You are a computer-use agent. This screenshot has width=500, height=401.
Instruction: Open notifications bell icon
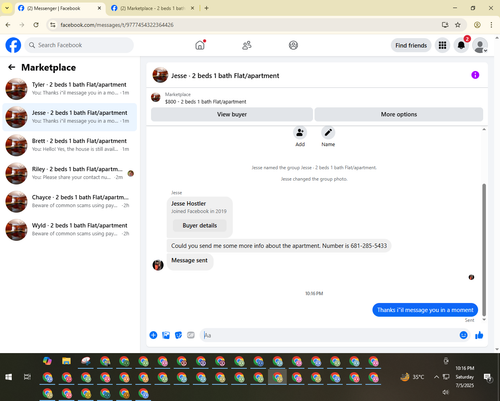(461, 45)
